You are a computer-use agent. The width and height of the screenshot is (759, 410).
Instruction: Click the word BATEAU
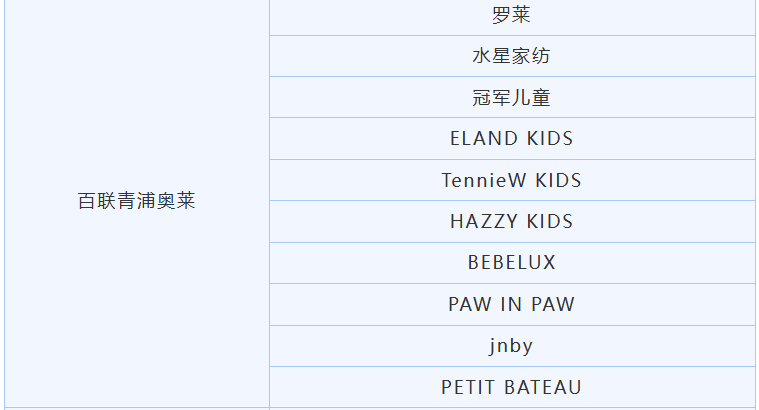543,387
